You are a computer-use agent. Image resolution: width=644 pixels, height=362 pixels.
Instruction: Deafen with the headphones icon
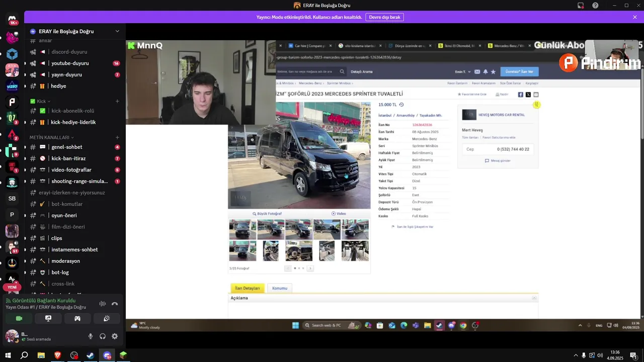tap(103, 336)
